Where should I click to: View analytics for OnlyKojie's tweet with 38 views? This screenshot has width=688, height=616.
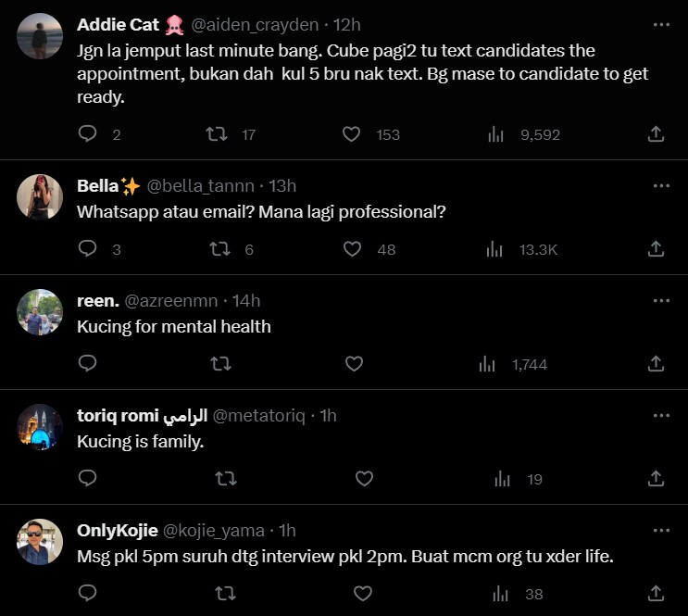[x=501, y=594]
